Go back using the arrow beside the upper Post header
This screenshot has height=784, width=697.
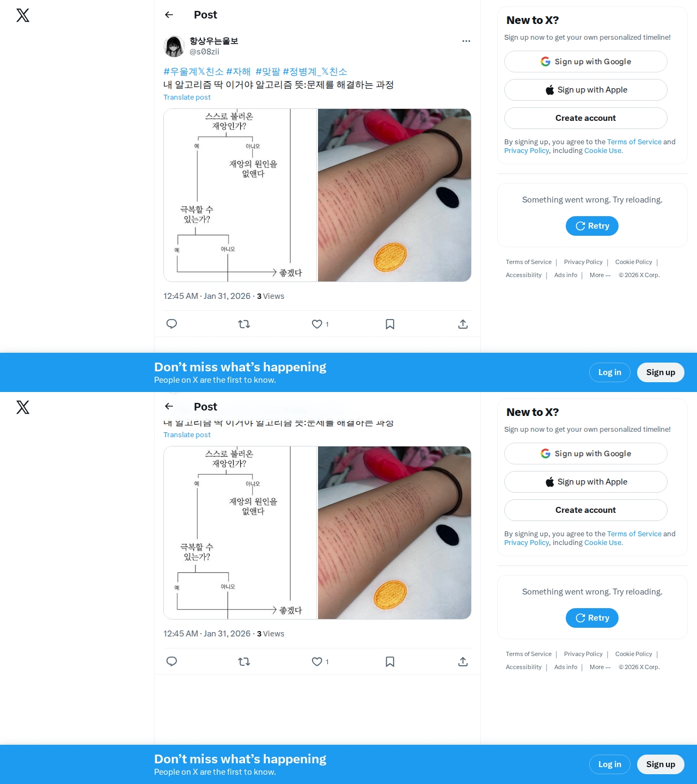[169, 15]
